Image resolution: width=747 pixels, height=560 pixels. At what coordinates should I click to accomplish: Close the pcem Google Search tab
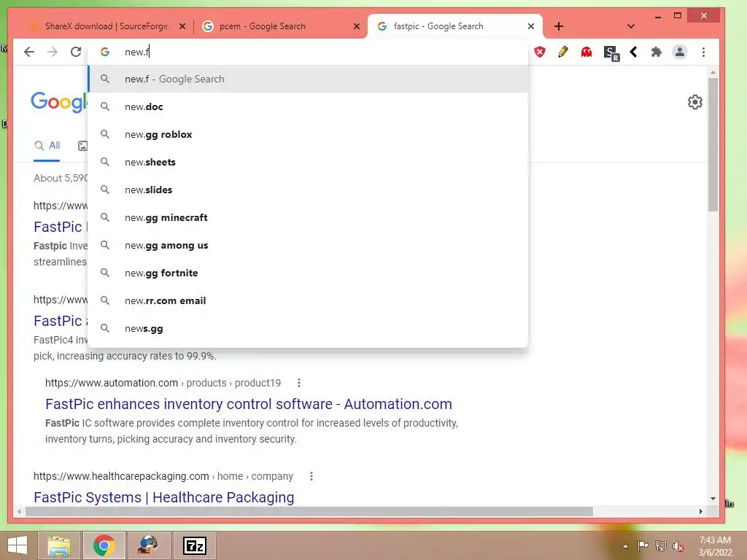point(356,26)
